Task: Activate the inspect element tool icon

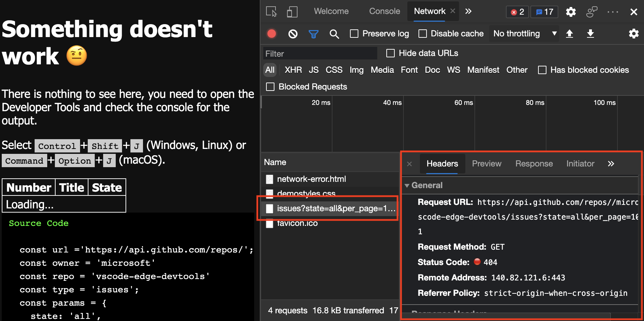Action: click(x=271, y=12)
